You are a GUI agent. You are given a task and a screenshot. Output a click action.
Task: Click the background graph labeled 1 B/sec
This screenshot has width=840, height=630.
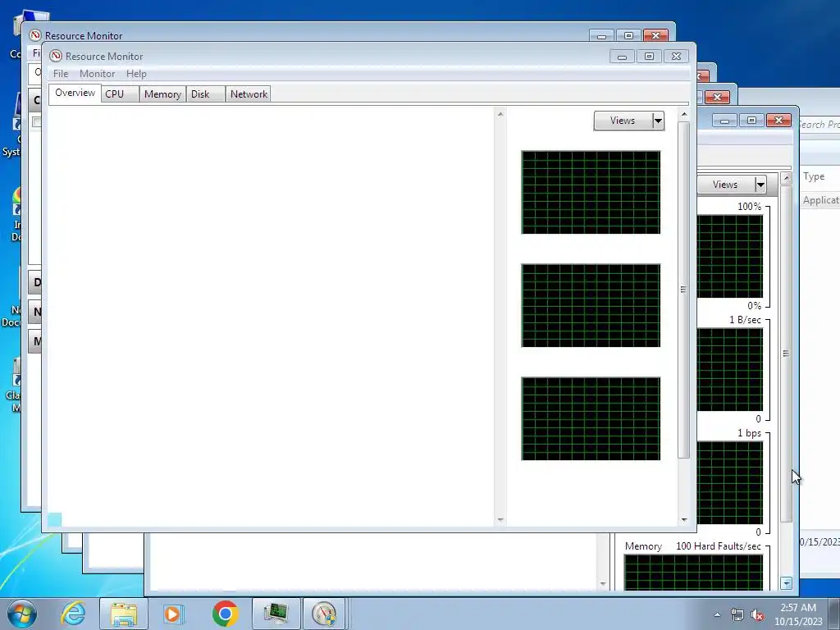[729, 370]
